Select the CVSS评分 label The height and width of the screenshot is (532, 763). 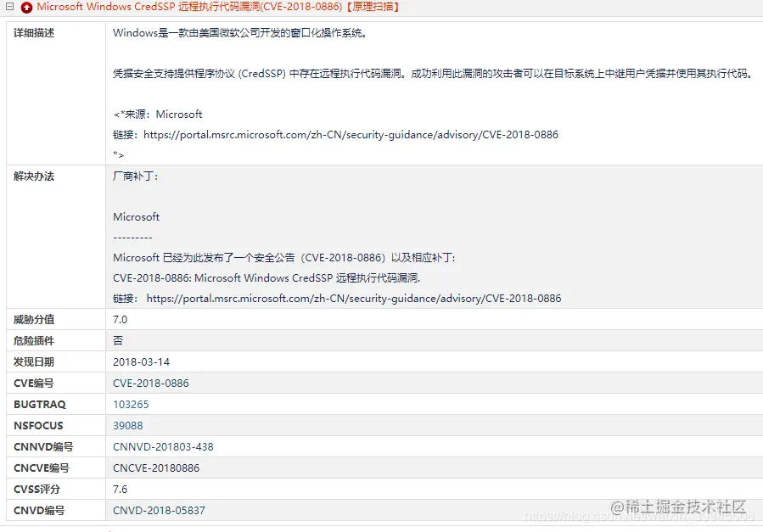point(37,490)
